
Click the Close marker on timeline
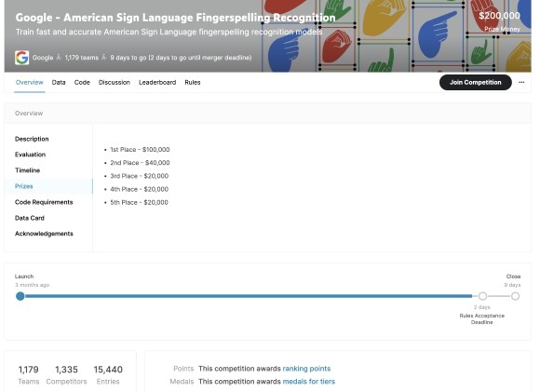point(515,296)
